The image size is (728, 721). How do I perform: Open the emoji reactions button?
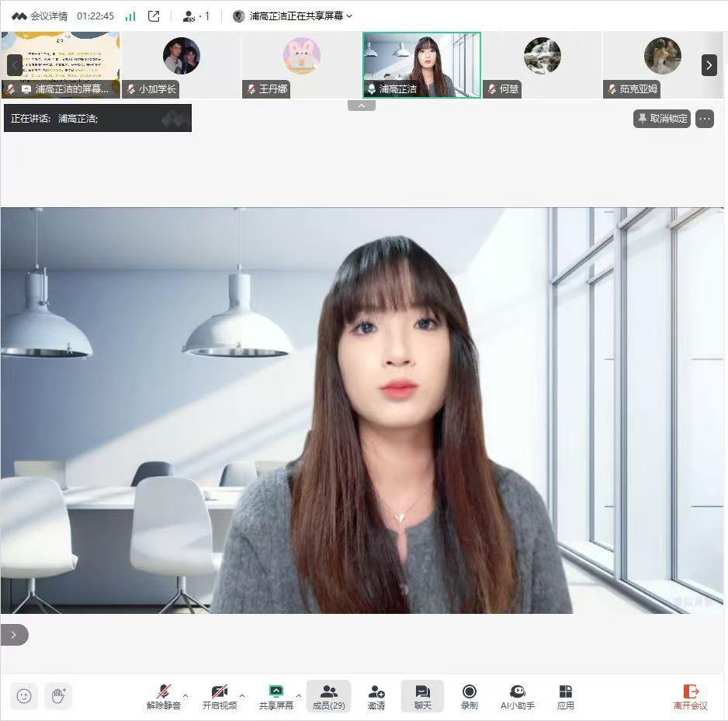(x=24, y=696)
